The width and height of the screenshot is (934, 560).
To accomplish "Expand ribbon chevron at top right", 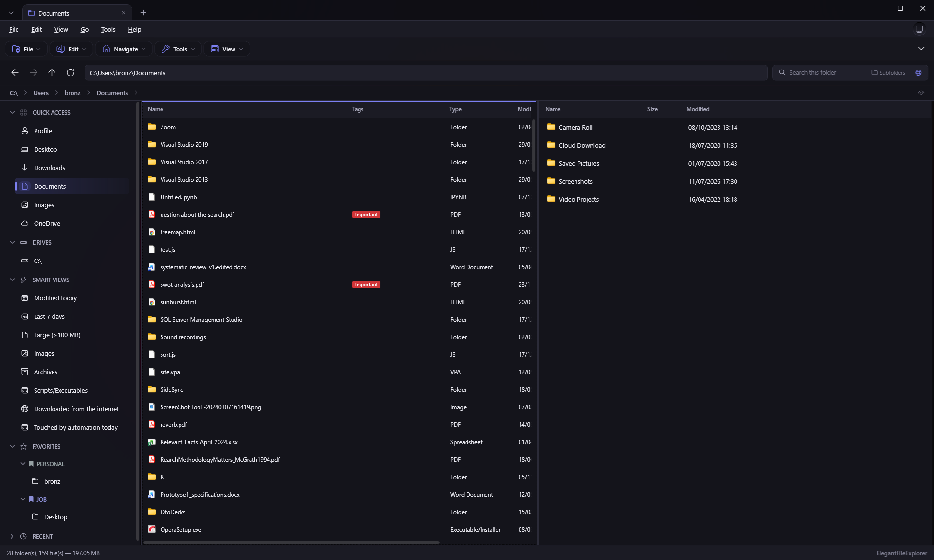I will tap(921, 49).
